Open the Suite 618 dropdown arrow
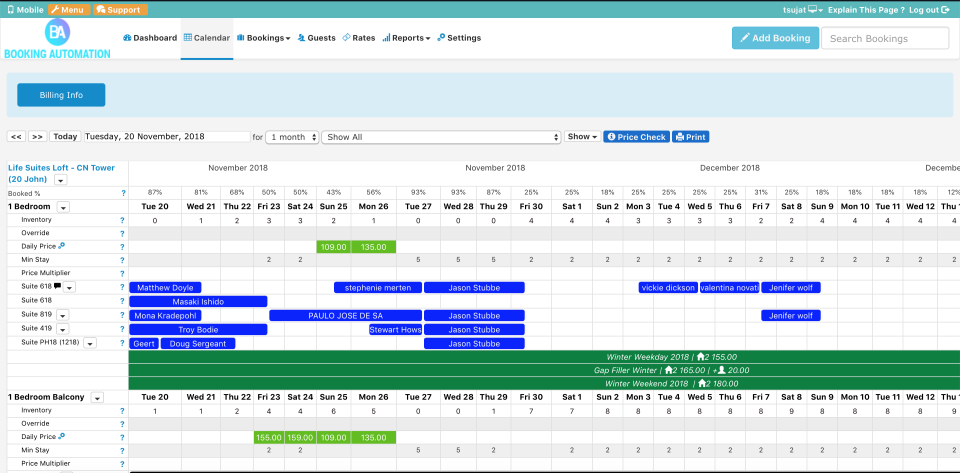Image resolution: width=960 pixels, height=473 pixels. pos(69,288)
